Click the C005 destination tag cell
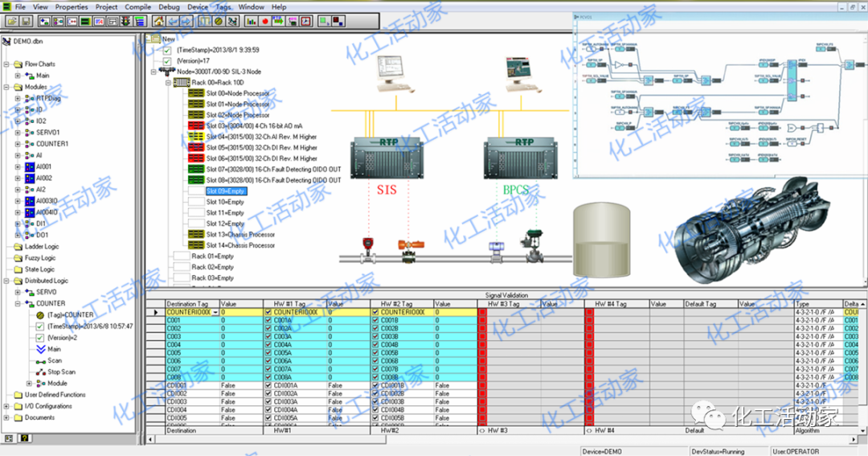Image resolution: width=868 pixels, height=456 pixels. point(192,353)
